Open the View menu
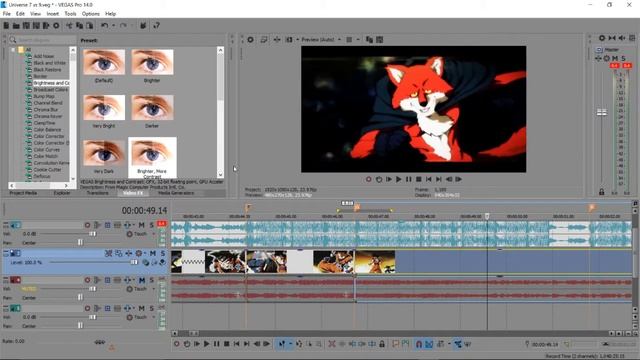 pos(36,13)
